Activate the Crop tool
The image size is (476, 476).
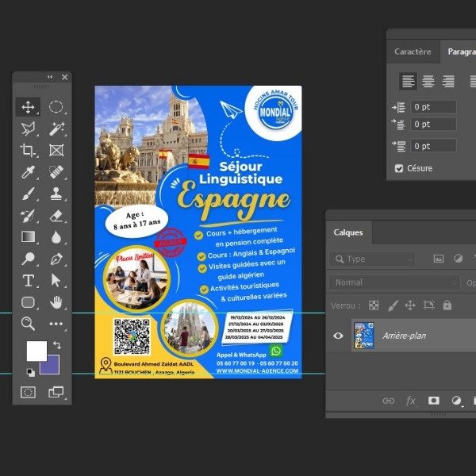pyautogui.click(x=28, y=150)
